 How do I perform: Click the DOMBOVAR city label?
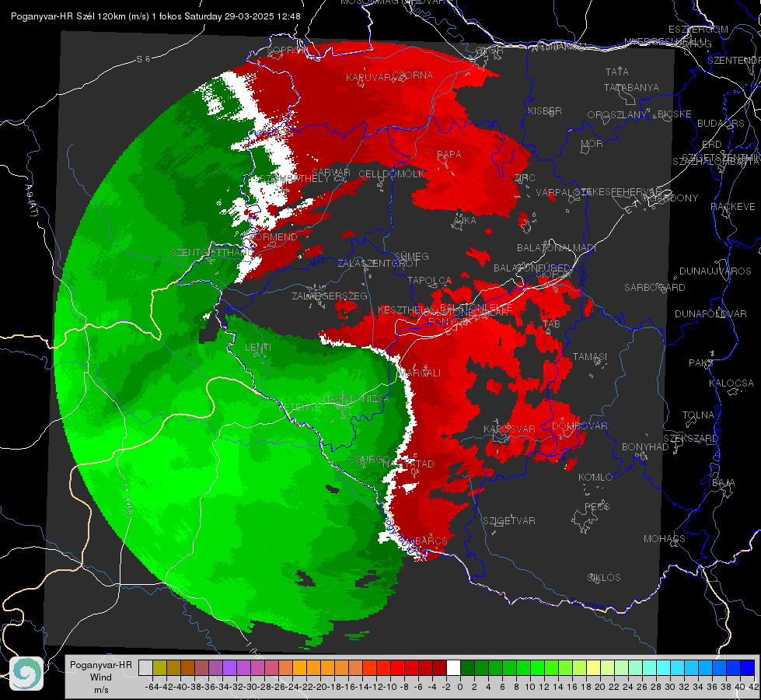[580, 426]
